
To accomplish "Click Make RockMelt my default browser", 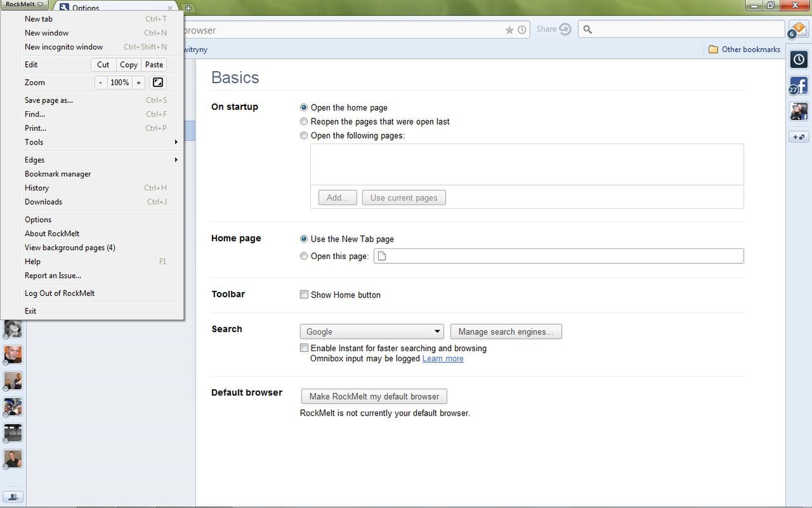I will [x=374, y=396].
